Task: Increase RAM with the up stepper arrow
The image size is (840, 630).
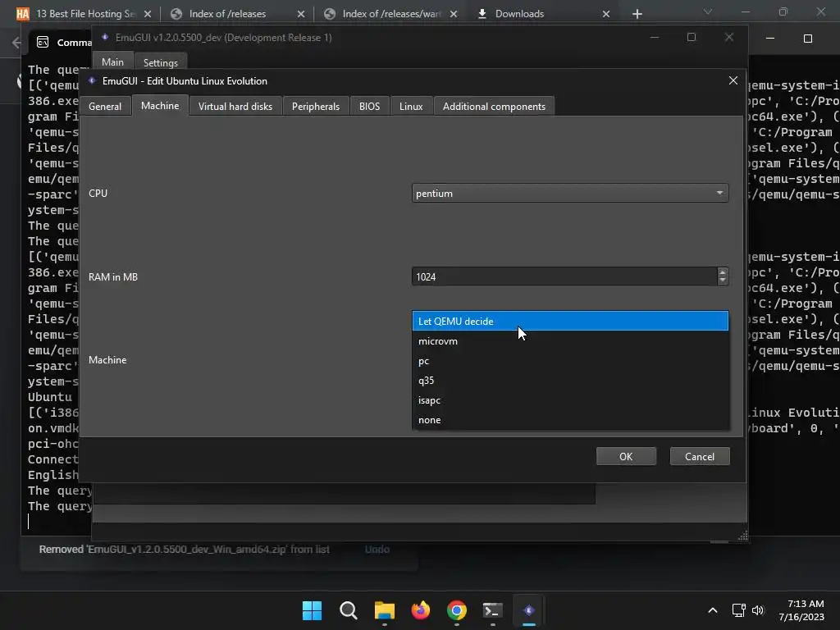Action: click(723, 272)
